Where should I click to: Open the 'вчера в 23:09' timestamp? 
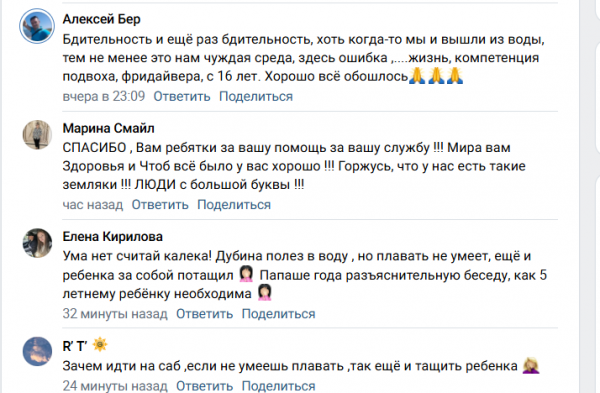pyautogui.click(x=104, y=96)
